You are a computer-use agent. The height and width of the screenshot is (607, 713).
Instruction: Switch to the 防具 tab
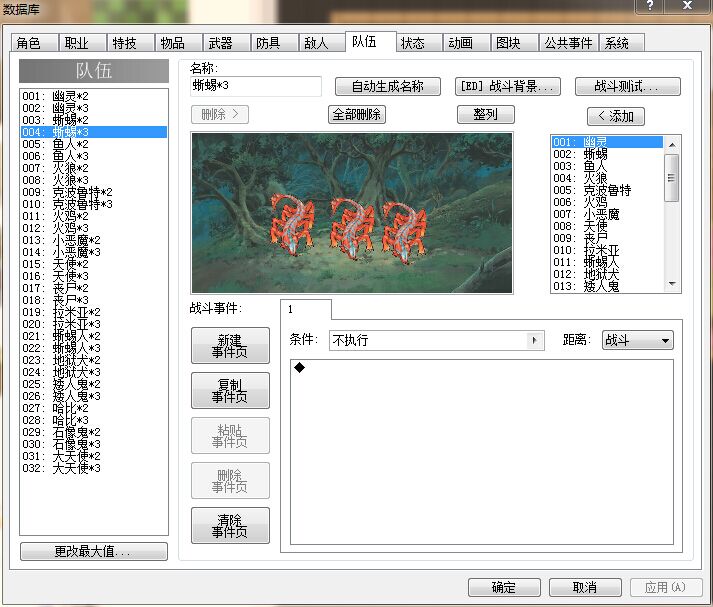click(x=275, y=43)
